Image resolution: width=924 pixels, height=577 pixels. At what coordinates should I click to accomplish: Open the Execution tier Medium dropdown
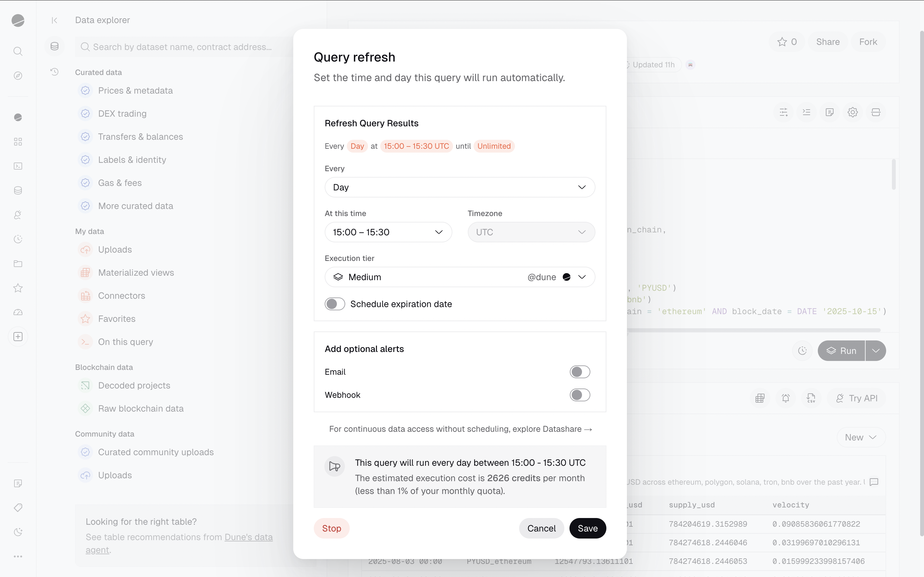459,277
